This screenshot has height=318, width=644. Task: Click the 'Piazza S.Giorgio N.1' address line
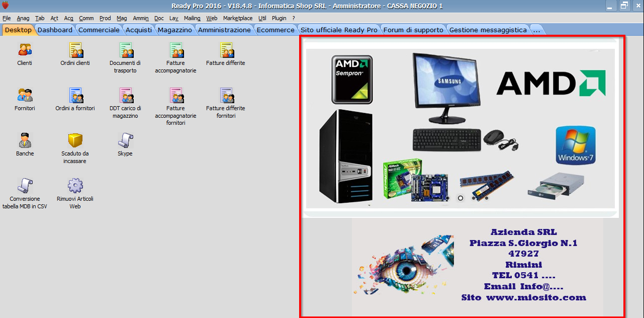[x=523, y=243]
